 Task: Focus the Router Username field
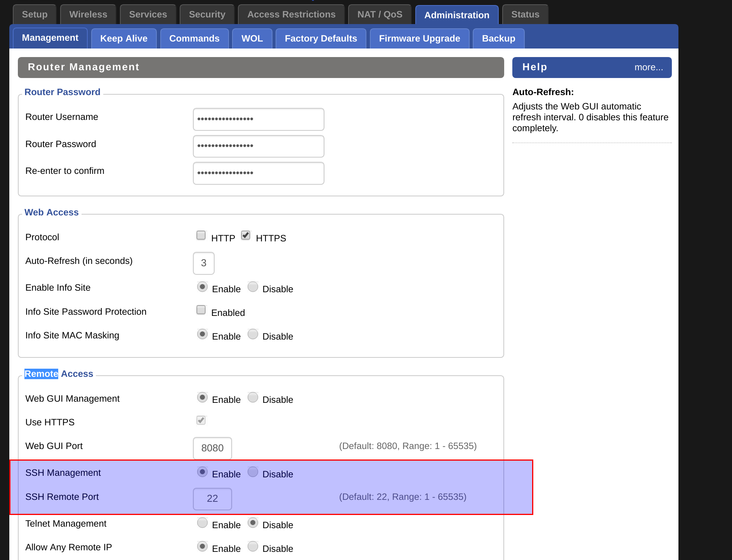[x=258, y=119]
